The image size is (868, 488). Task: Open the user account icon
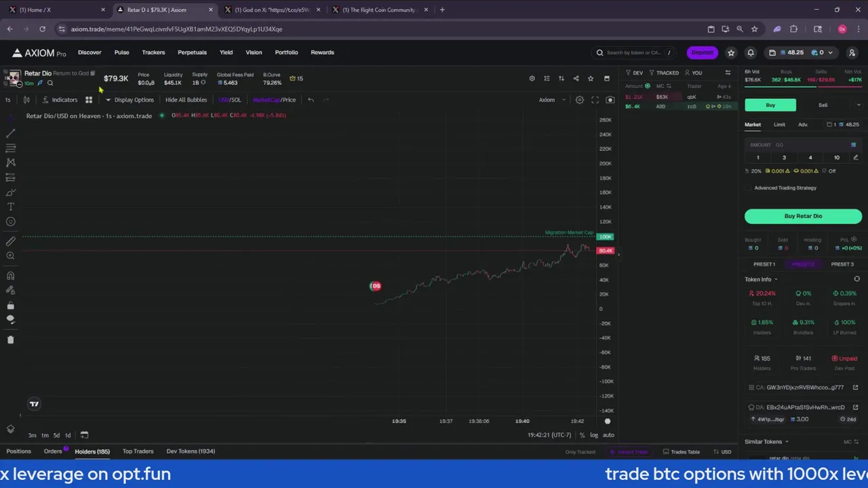(852, 53)
